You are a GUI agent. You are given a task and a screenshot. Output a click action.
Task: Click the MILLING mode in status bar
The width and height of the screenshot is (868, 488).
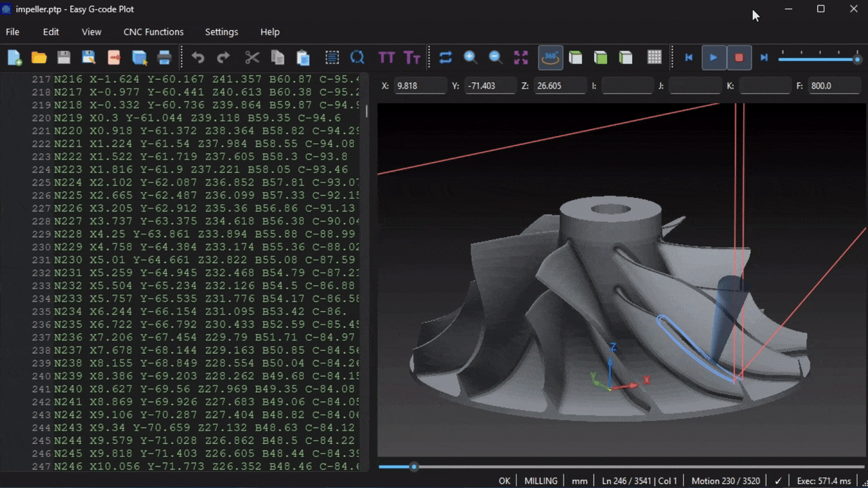tap(541, 481)
